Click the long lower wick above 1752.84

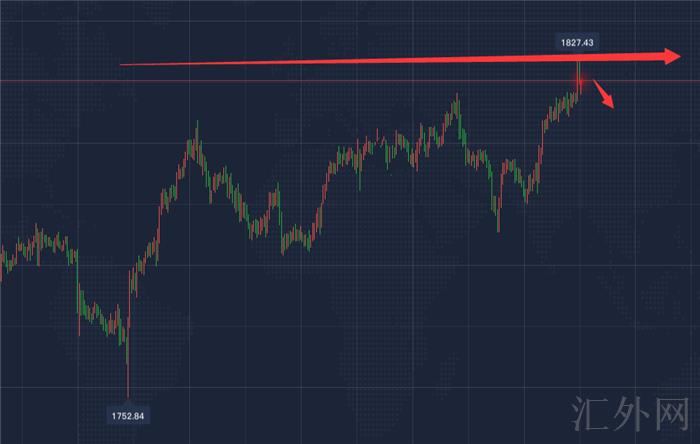point(128,370)
